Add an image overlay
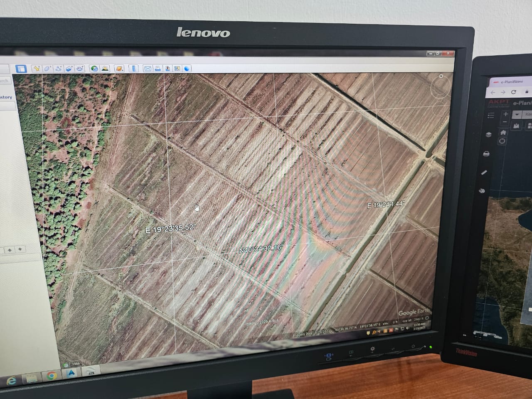Viewport: 532px width, 399px height. (x=69, y=69)
